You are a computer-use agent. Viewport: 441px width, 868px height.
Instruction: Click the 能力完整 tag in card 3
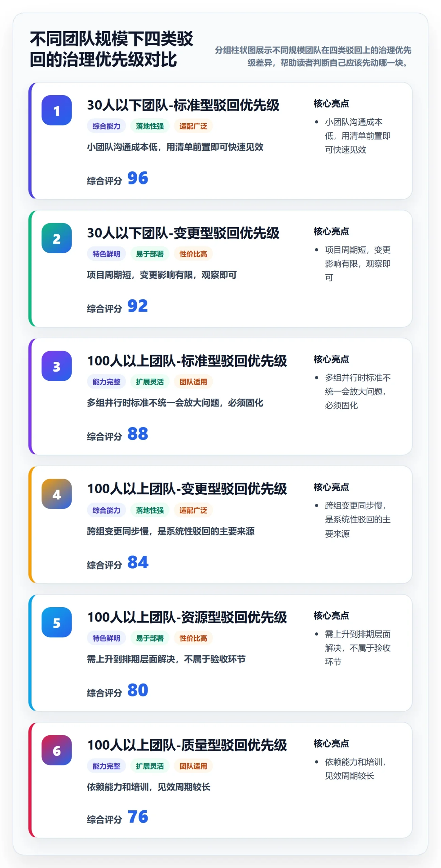point(107,381)
